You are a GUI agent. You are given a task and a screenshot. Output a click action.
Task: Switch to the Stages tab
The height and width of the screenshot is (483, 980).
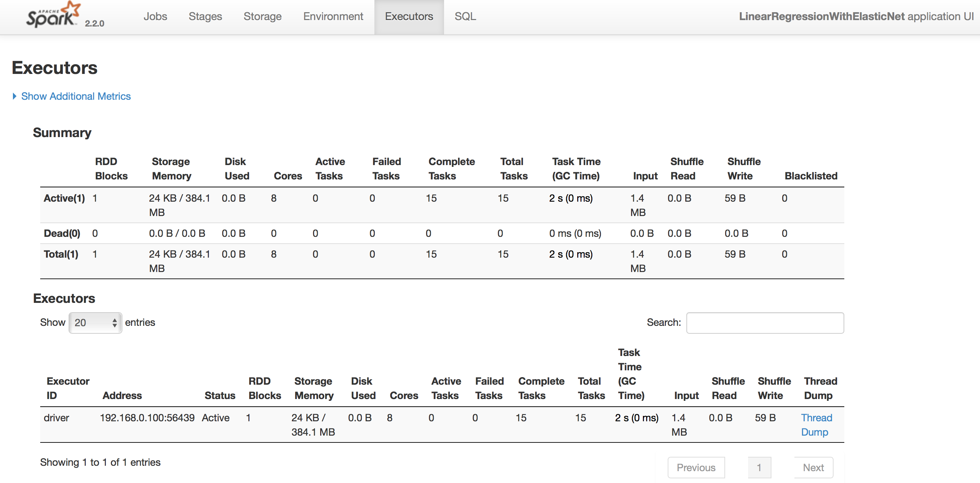(205, 17)
